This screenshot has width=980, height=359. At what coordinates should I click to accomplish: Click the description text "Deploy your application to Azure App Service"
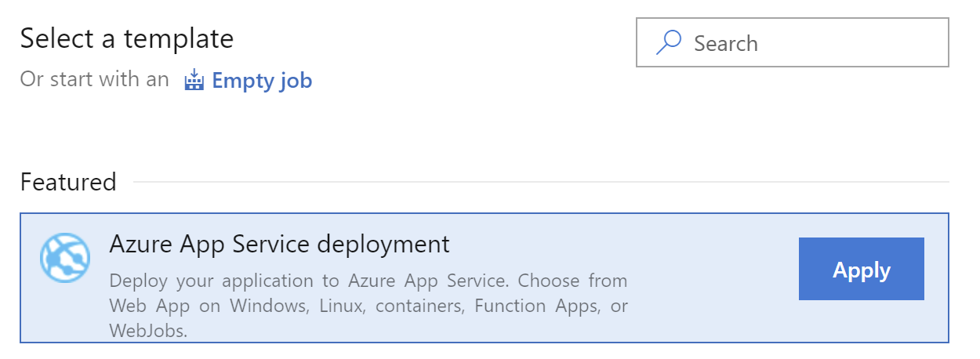310,281
